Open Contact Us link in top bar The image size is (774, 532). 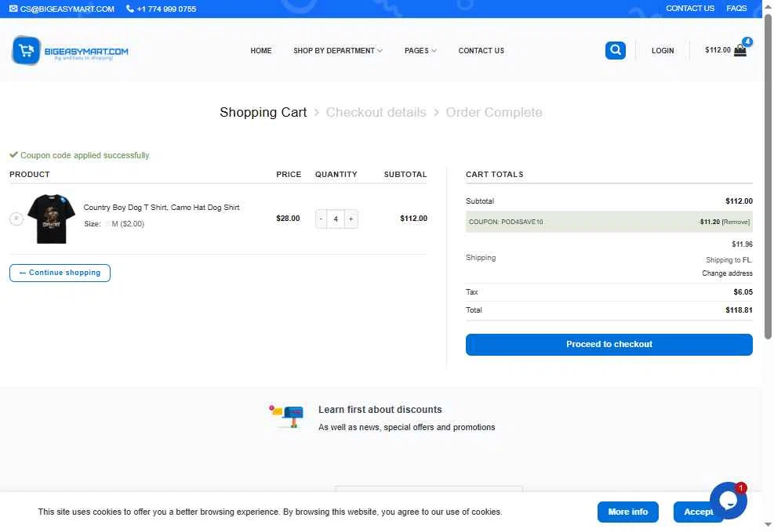click(689, 9)
